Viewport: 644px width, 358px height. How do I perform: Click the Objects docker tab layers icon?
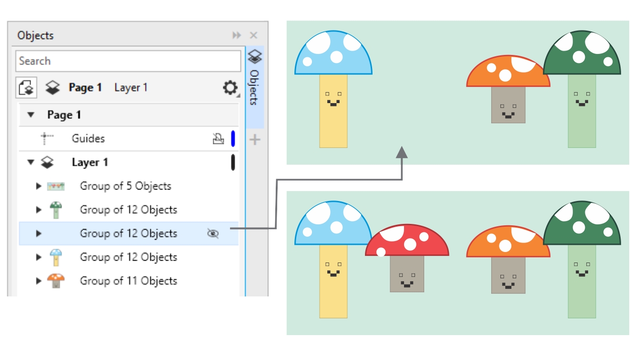[x=255, y=57]
